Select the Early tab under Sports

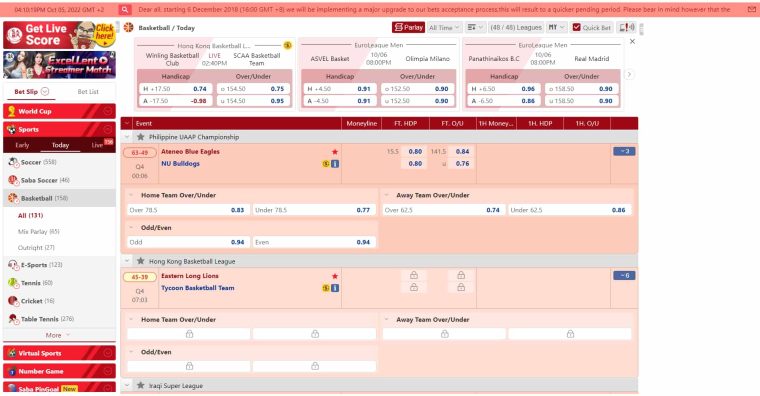click(22, 145)
